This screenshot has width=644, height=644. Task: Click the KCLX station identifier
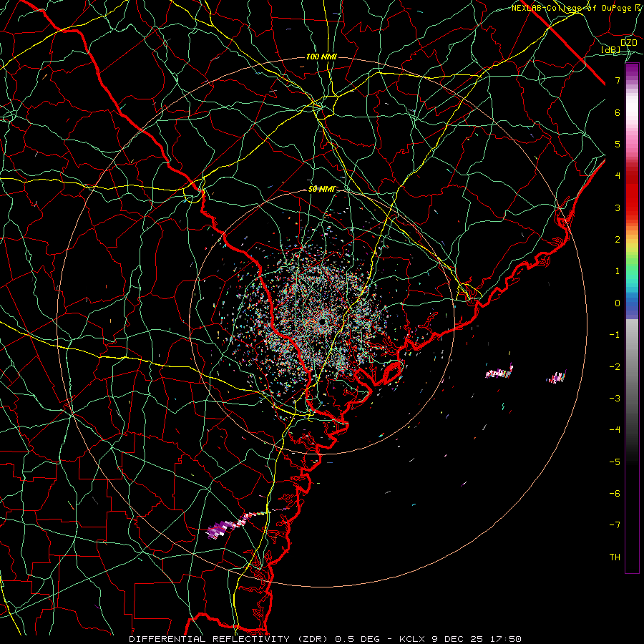tap(413, 639)
